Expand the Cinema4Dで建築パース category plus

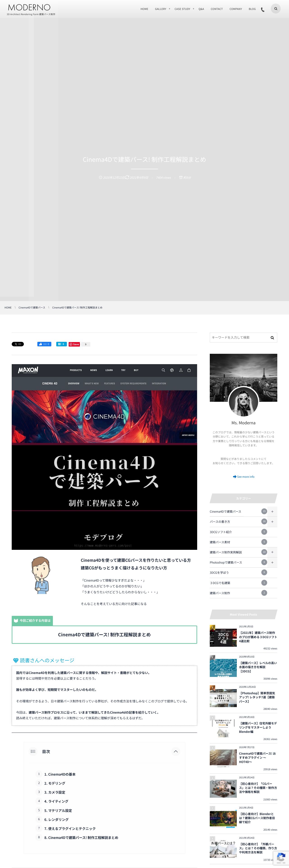272,512
